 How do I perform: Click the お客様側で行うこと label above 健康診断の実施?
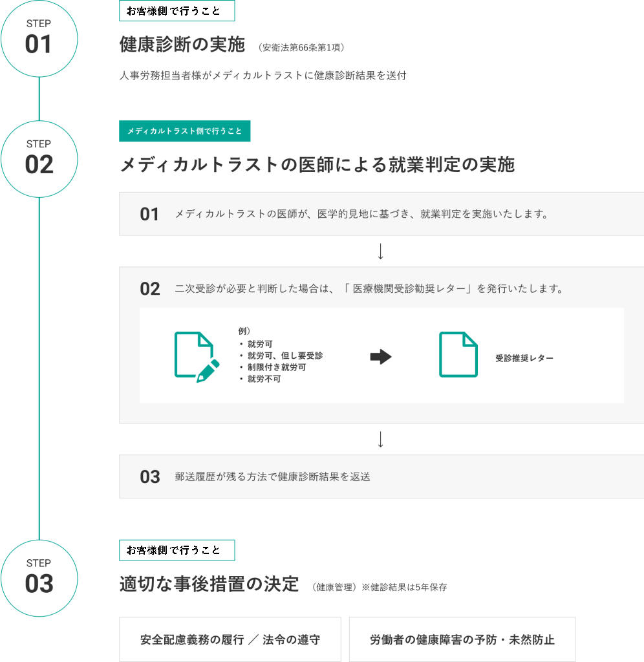177,11
